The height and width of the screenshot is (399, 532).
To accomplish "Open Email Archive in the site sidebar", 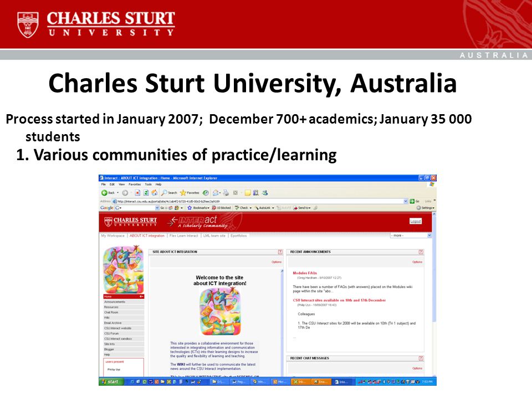I will tap(124, 323).
